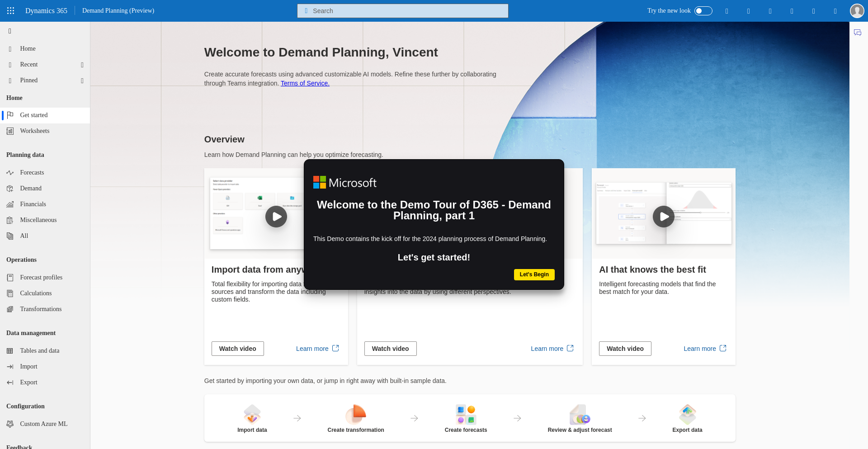Click the Forecast profiles icon
Screen dimensions: 868x449
(x=10, y=278)
